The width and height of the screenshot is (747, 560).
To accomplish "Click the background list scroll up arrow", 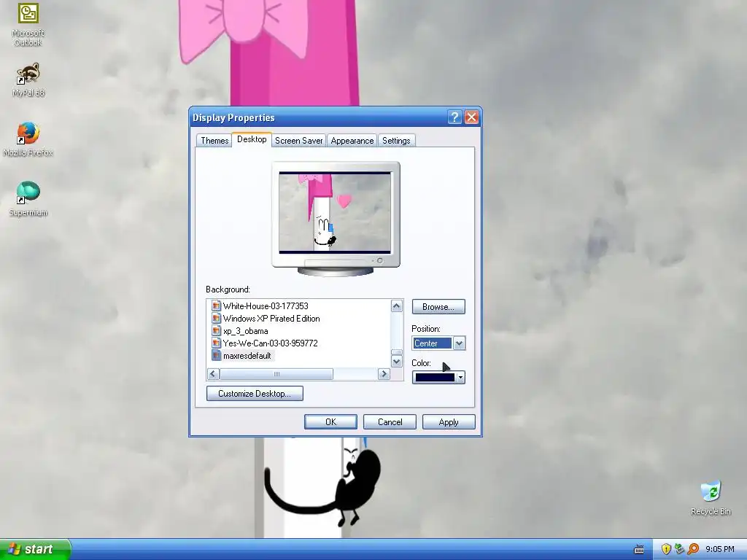I will click(x=396, y=306).
